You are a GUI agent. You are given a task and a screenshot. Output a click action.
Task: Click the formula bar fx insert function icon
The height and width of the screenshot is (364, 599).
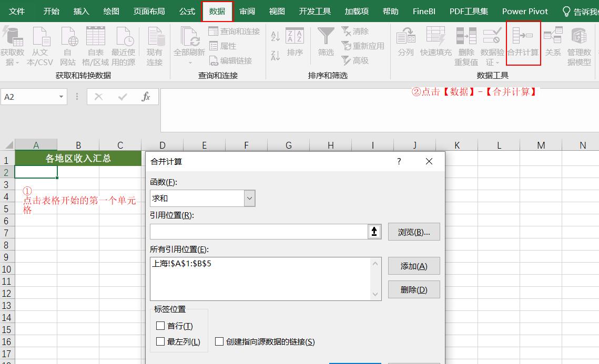tap(146, 97)
